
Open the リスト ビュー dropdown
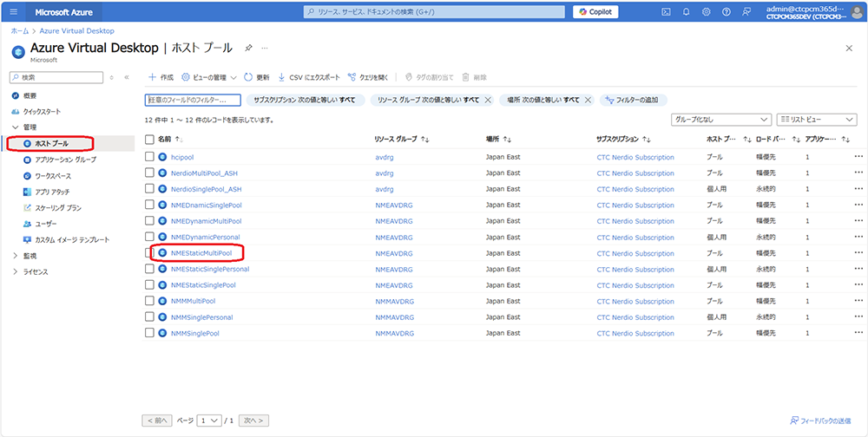pyautogui.click(x=817, y=119)
